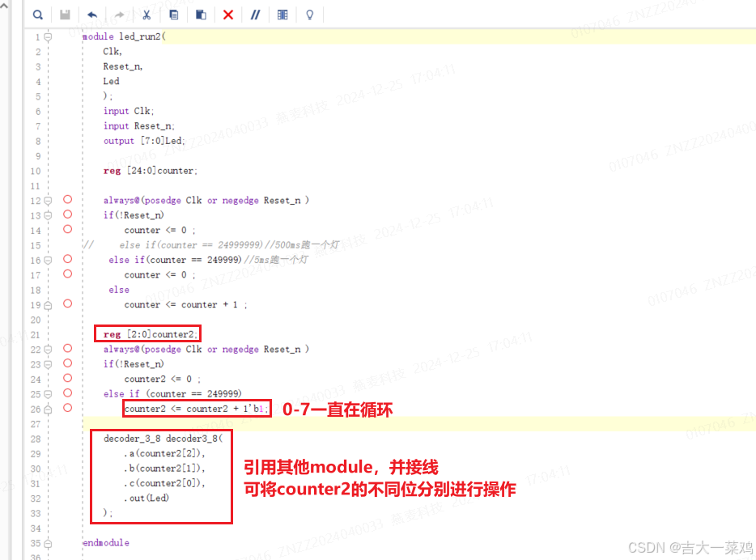Copy selection using the Copy icon
The width and height of the screenshot is (756, 560).
coord(173,15)
